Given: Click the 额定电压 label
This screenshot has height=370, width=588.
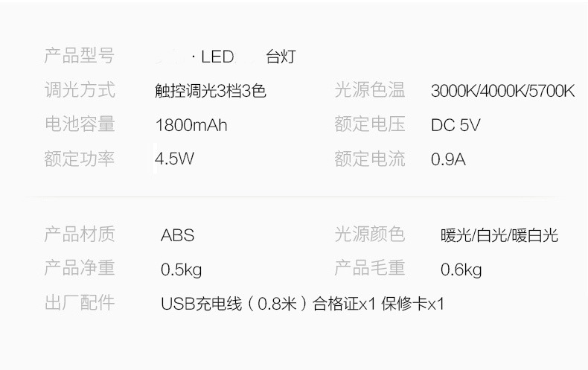Looking at the screenshot, I should (370, 124).
